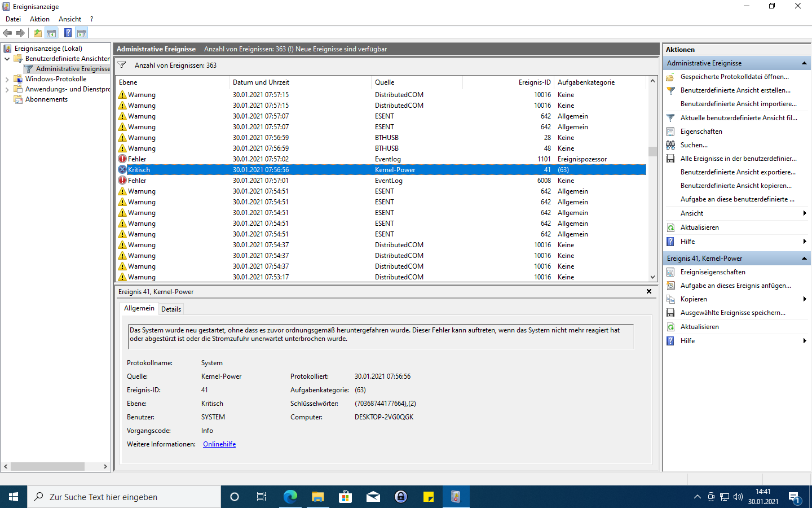Image resolution: width=812 pixels, height=508 pixels.
Task: Collapse Ereignis 41, Kernel-Power actions section
Action: click(804, 259)
